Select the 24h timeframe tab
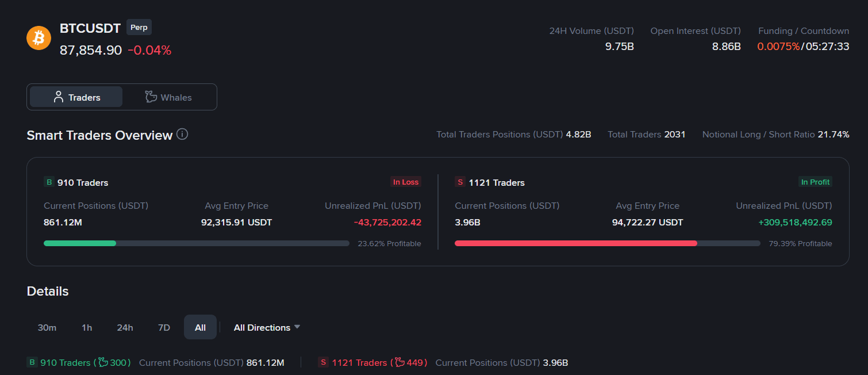The height and width of the screenshot is (375, 868). pos(125,327)
